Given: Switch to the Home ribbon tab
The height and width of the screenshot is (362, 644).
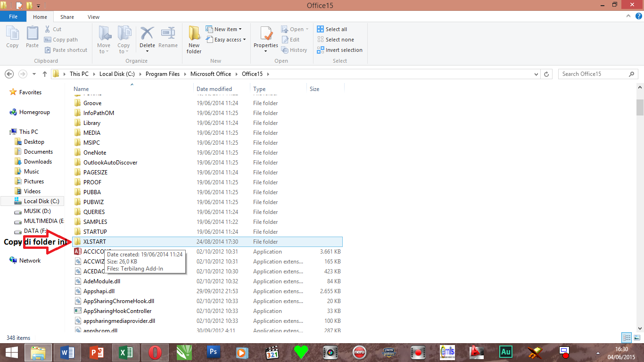Looking at the screenshot, I should tap(40, 17).
